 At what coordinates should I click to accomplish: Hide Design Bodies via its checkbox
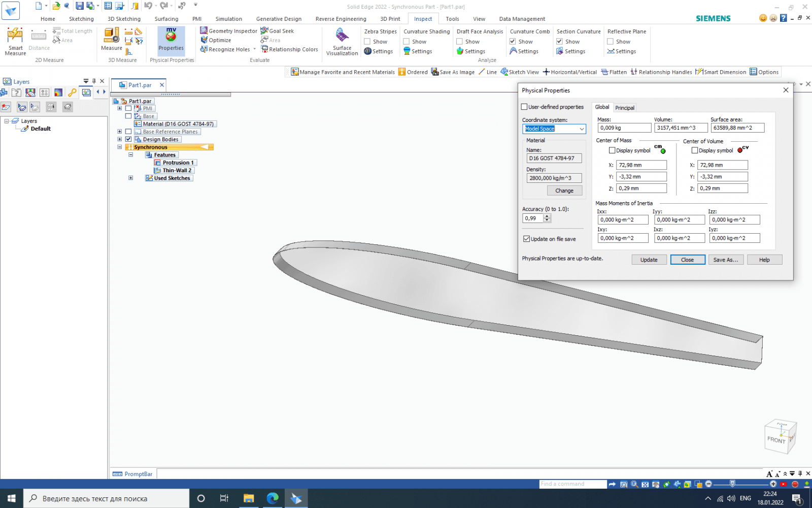[128, 139]
